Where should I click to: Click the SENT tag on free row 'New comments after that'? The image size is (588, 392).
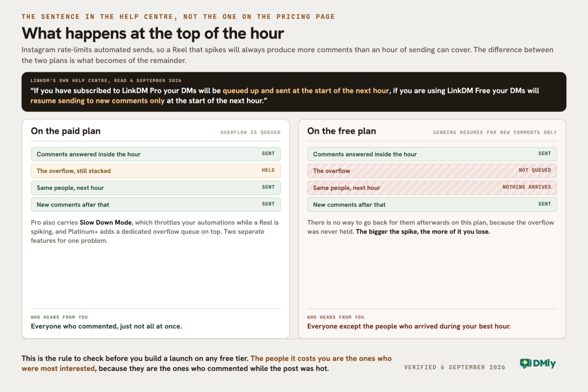544,204
